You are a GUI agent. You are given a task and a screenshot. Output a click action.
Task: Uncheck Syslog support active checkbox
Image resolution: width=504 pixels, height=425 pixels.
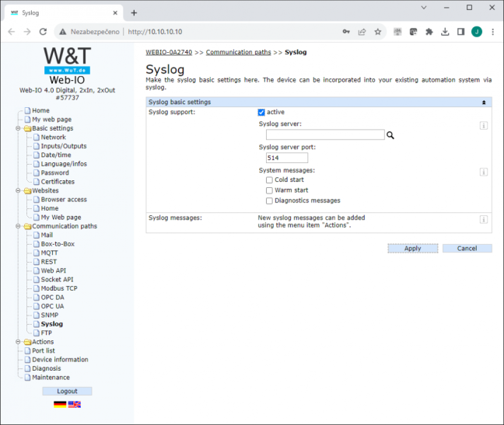[261, 113]
